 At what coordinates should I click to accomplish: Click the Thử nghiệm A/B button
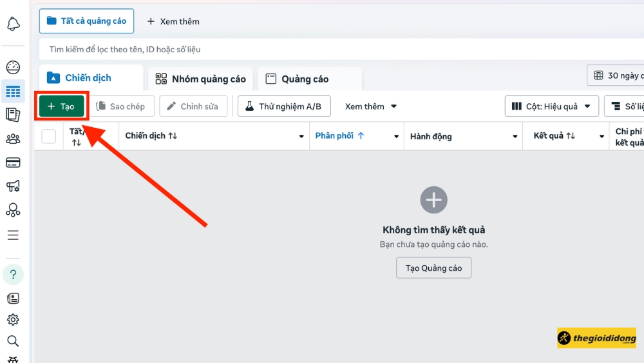[283, 106]
